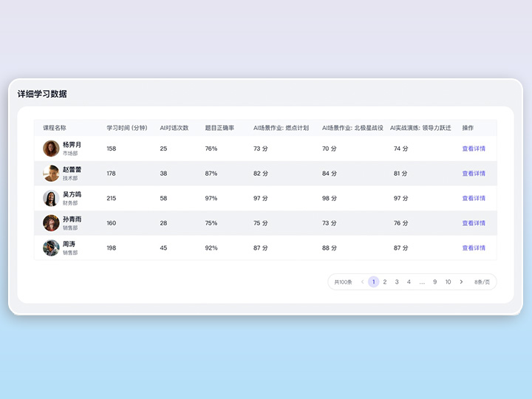The image size is (532, 399).
Task: Click the AI场景作业: 北极星战役 column header
Action: 352,128
